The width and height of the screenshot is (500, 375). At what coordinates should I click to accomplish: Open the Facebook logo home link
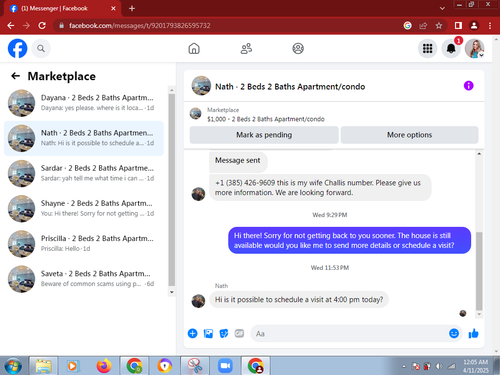pyautogui.click(x=17, y=49)
